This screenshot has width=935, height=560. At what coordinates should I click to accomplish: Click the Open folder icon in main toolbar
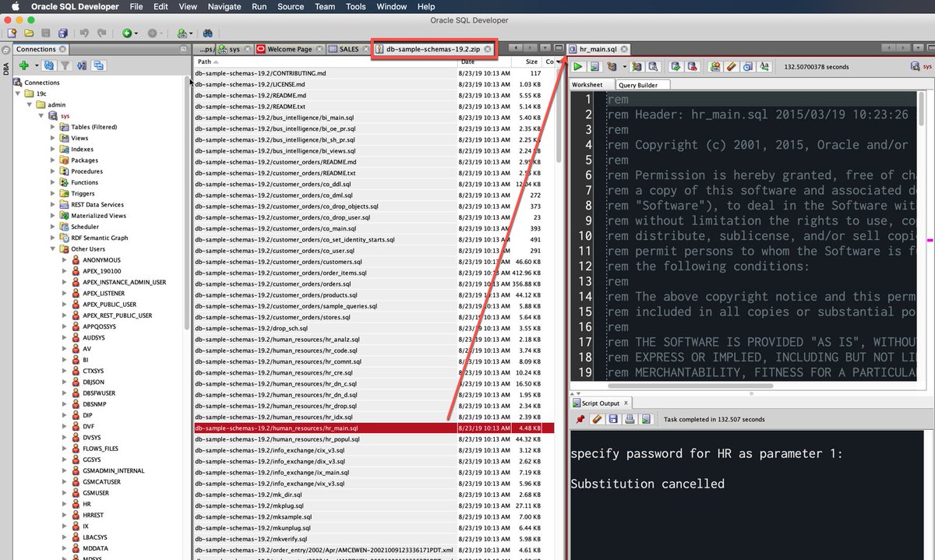29,33
